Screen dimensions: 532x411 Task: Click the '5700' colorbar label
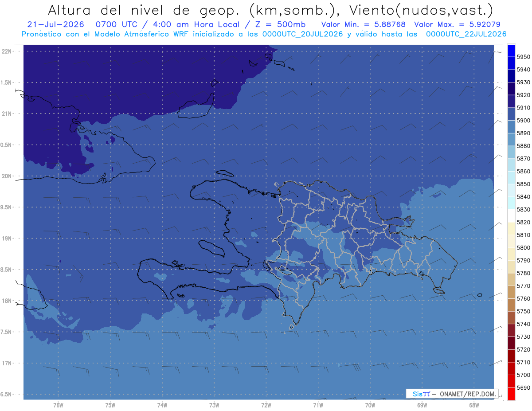pyautogui.click(x=523, y=375)
